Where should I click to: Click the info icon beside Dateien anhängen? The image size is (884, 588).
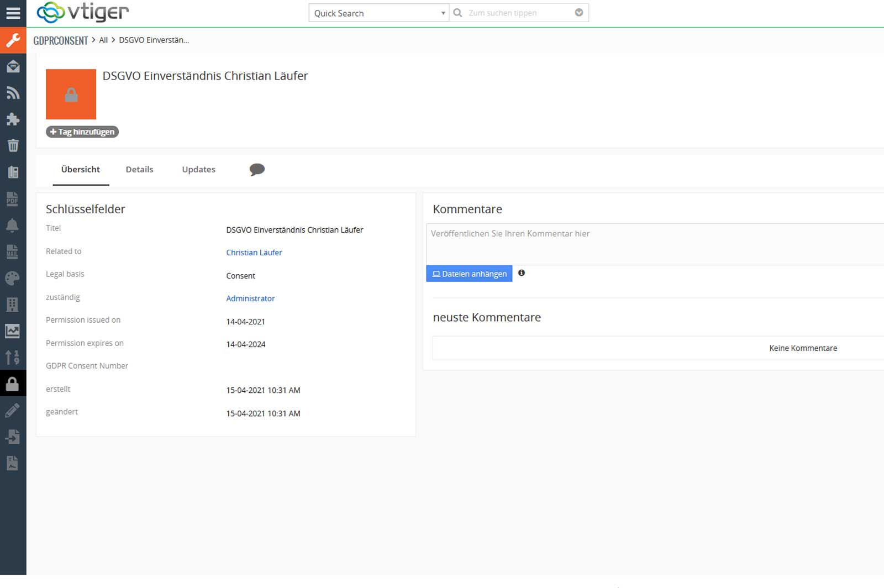[x=521, y=273]
